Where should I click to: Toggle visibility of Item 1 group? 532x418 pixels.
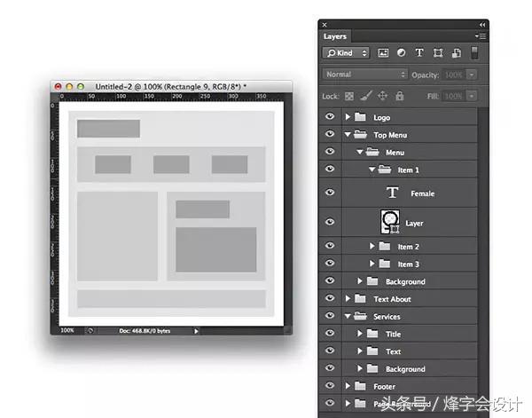[x=330, y=169]
